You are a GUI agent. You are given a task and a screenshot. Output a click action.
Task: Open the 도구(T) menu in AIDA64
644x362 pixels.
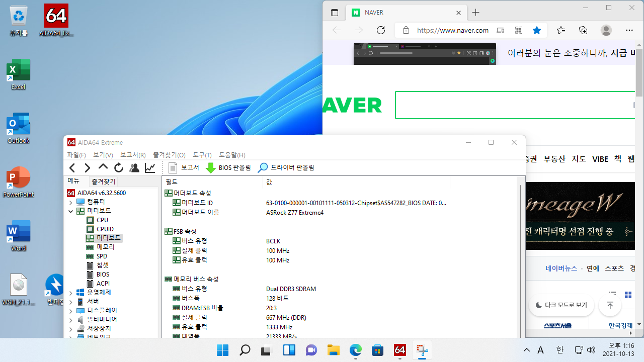202,155
